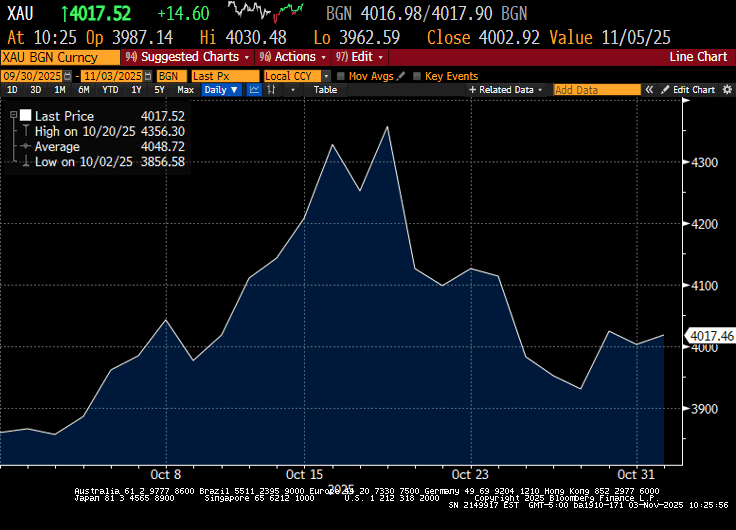This screenshot has width=736, height=530.
Task: Open the Local CCY currency dropdown arrow
Action: coord(326,76)
